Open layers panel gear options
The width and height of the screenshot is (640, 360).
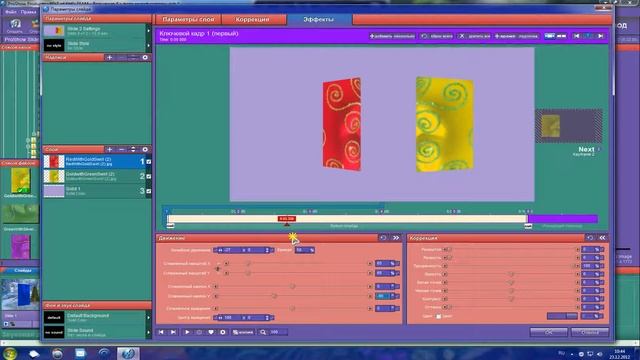click(145, 149)
